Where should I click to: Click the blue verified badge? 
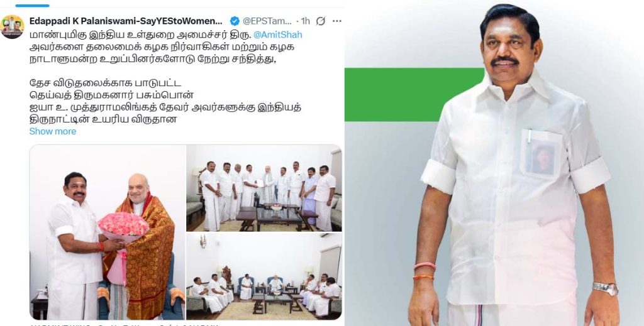235,21
